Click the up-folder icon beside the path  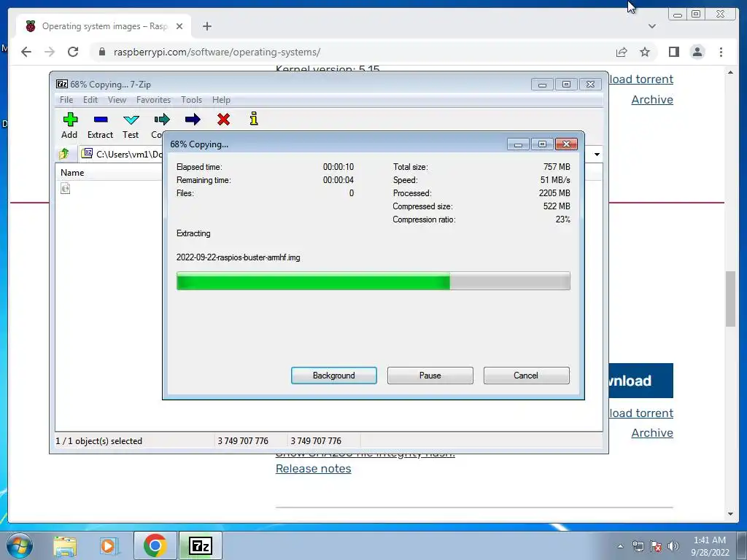64,154
